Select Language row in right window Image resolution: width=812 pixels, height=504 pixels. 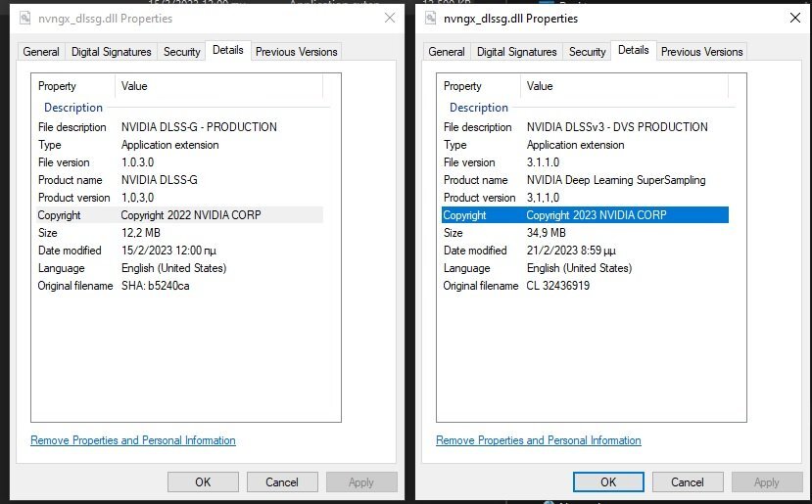click(585, 268)
